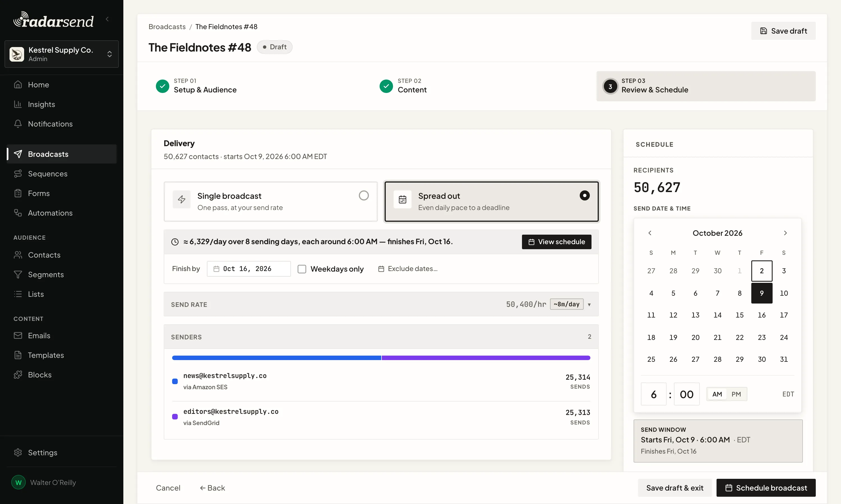Open the Blocks puzzle icon

pyautogui.click(x=18, y=375)
